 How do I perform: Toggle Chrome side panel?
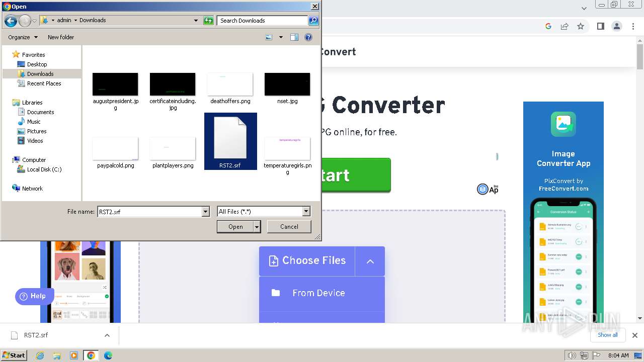[600, 26]
